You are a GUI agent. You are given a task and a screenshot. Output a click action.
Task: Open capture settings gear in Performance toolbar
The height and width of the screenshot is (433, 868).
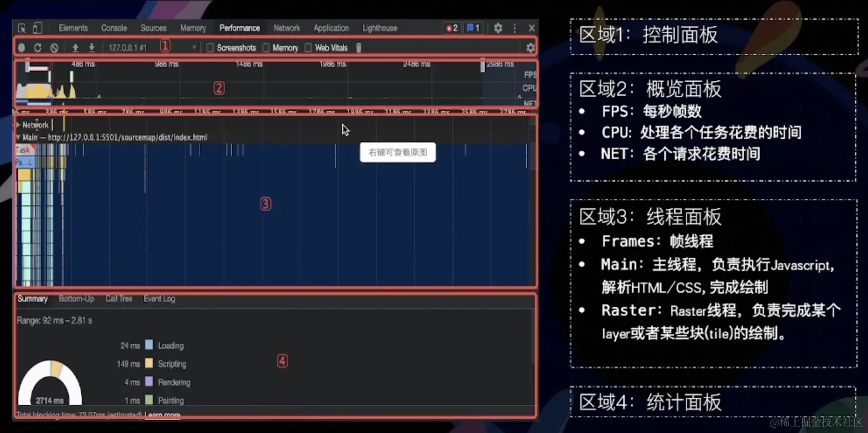(x=530, y=48)
